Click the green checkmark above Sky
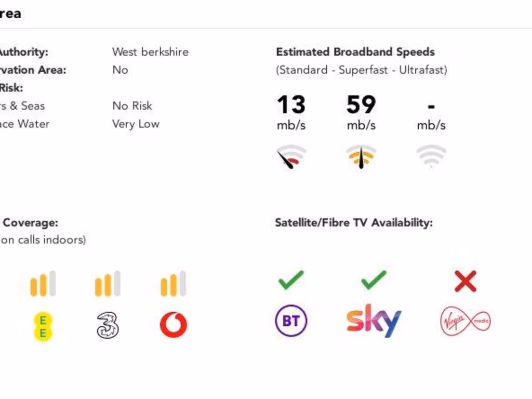The width and height of the screenshot is (532, 399). click(374, 280)
